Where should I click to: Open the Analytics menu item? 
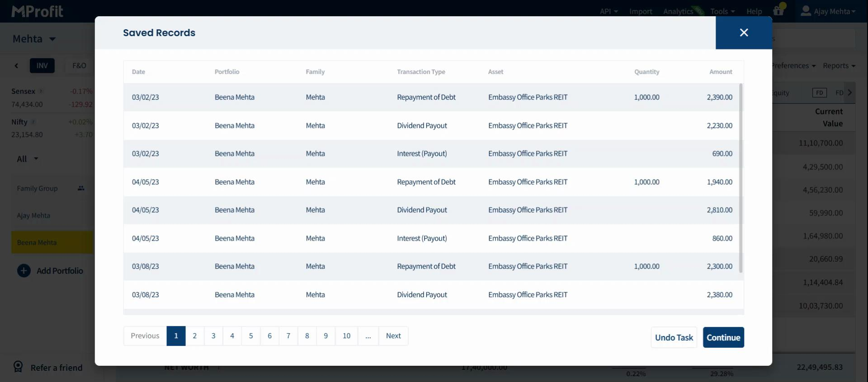point(678,11)
